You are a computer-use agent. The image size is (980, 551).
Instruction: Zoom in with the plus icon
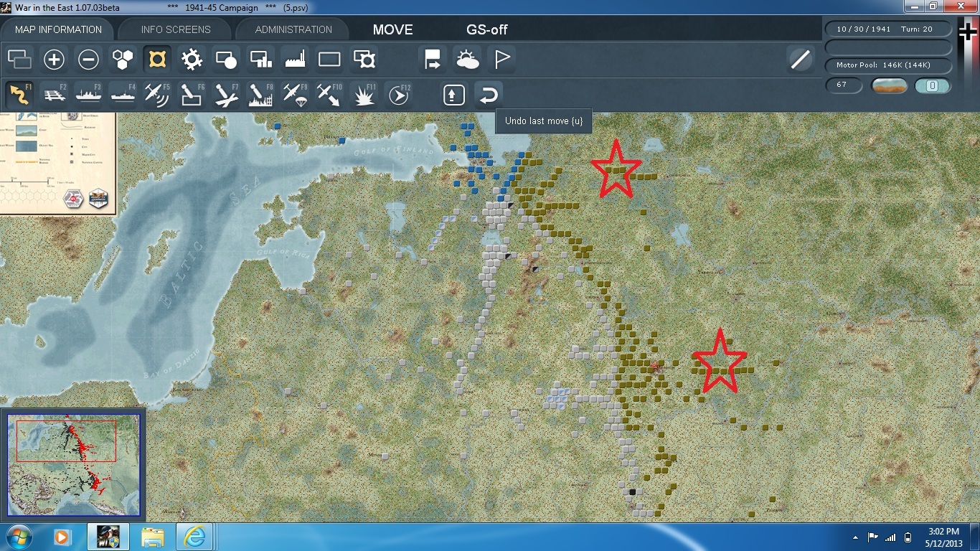54,60
